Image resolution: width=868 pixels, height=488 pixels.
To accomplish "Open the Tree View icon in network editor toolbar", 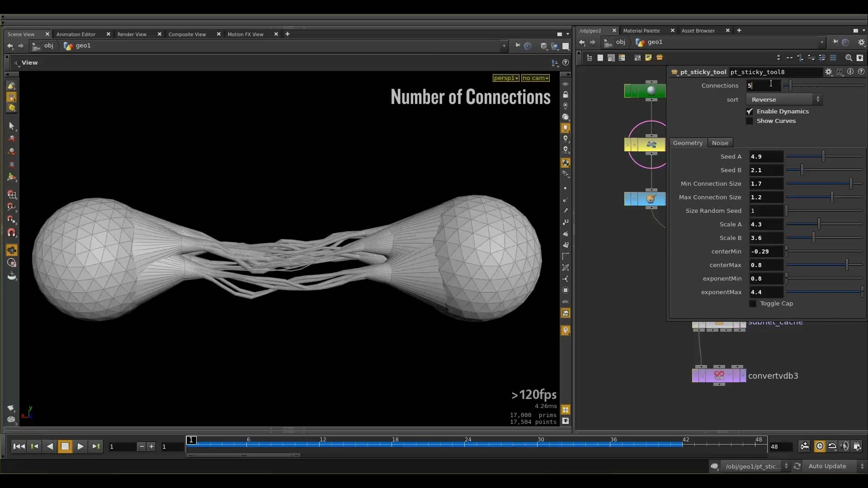I will pyautogui.click(x=590, y=58).
